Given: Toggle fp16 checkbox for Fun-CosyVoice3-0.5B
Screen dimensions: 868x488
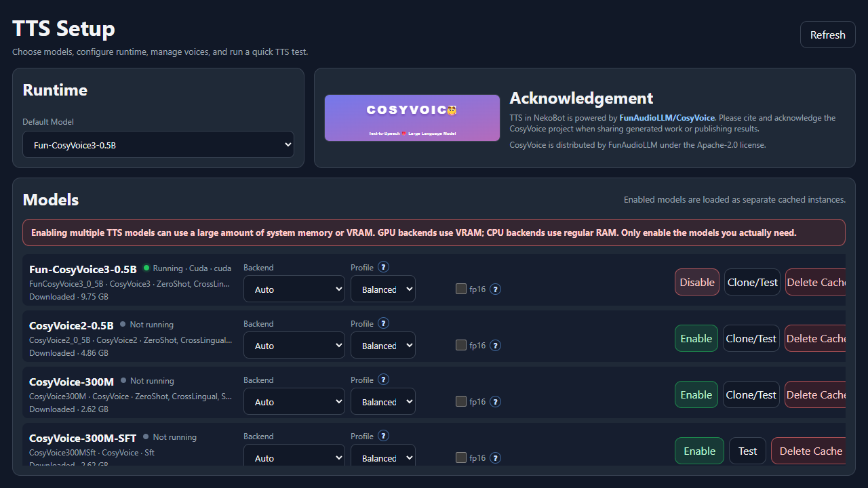Looking at the screenshot, I should pyautogui.click(x=461, y=289).
